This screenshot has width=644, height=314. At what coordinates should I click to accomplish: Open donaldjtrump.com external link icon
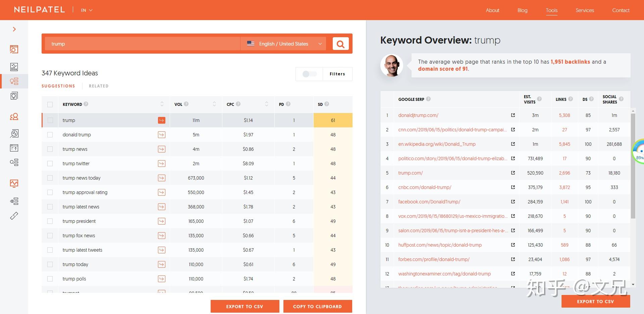(x=513, y=115)
